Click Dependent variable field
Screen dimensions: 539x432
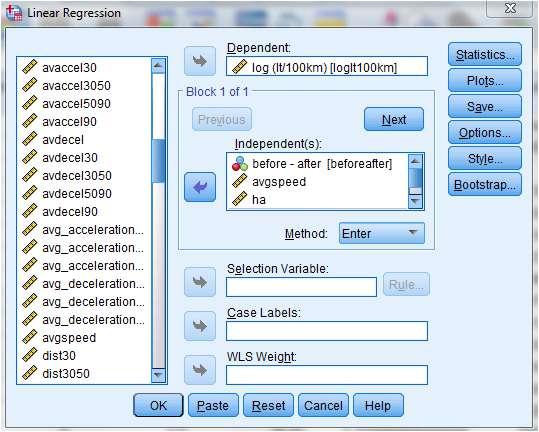pyautogui.click(x=327, y=66)
